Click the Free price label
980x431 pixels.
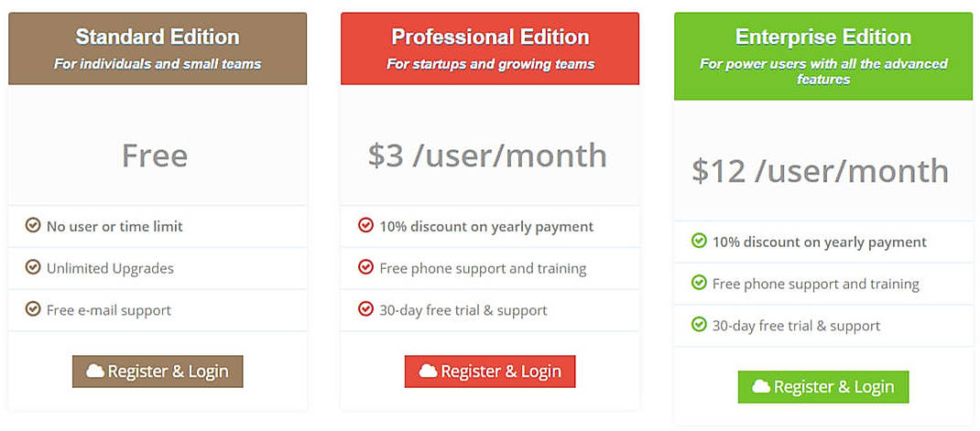155,156
